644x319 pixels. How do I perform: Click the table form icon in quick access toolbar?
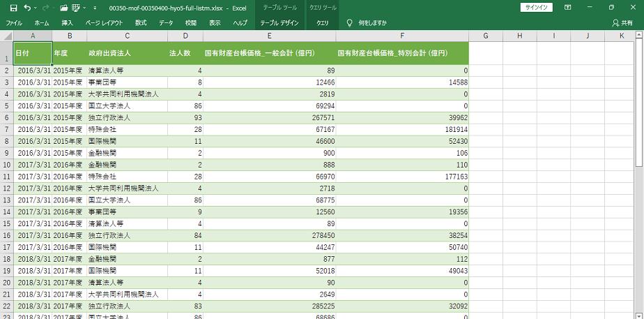click(x=75, y=7)
